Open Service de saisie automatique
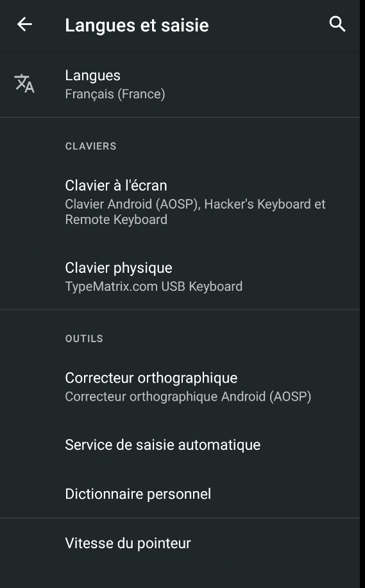Viewport: 365px width, 588px height. (180, 445)
